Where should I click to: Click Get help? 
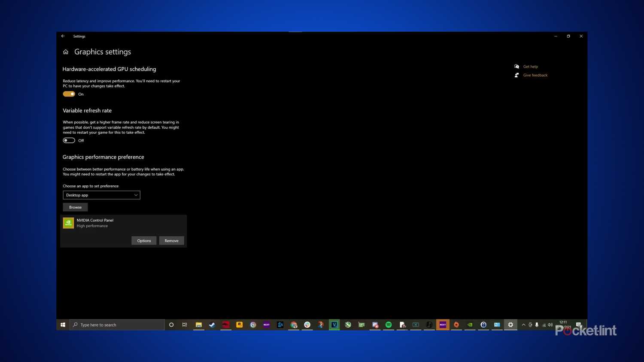click(530, 66)
